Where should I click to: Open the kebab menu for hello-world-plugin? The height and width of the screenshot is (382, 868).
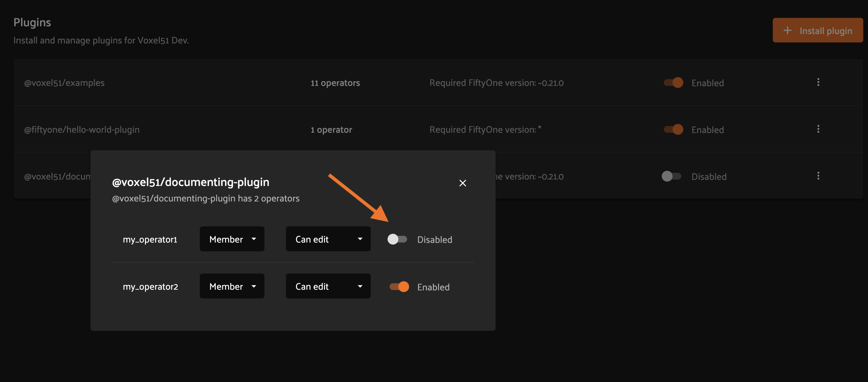click(818, 129)
